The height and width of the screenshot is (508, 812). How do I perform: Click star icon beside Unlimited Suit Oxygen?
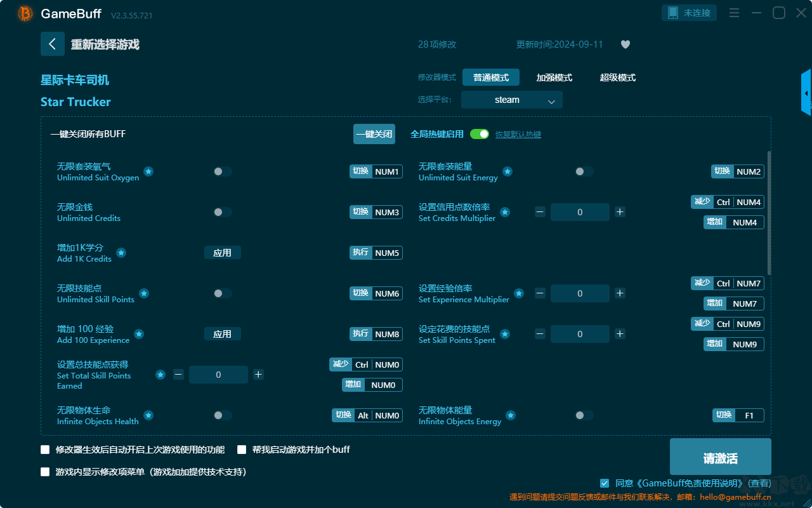[148, 171]
